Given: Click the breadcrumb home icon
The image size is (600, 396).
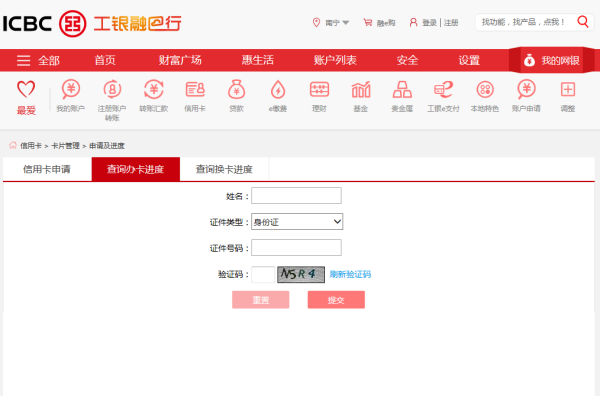Looking at the screenshot, I should [13, 145].
